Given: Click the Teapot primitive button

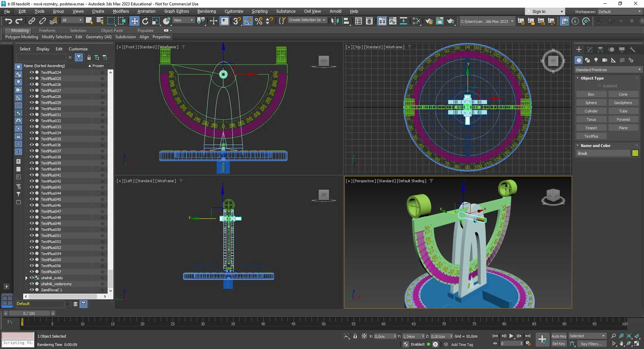Looking at the screenshot, I should click(591, 128).
